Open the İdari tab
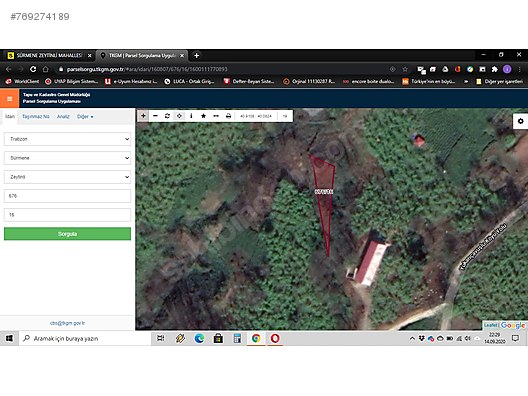 pyautogui.click(x=10, y=117)
